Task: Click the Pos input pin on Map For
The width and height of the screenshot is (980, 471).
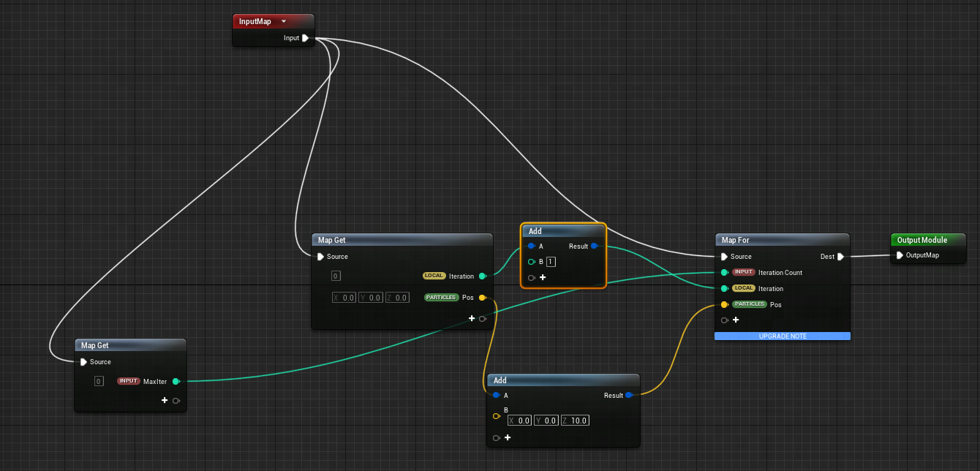Action: click(x=724, y=305)
